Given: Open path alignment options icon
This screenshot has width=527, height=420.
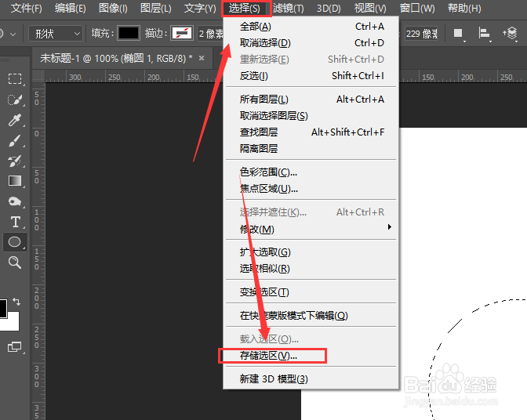Looking at the screenshot, I should [x=485, y=34].
